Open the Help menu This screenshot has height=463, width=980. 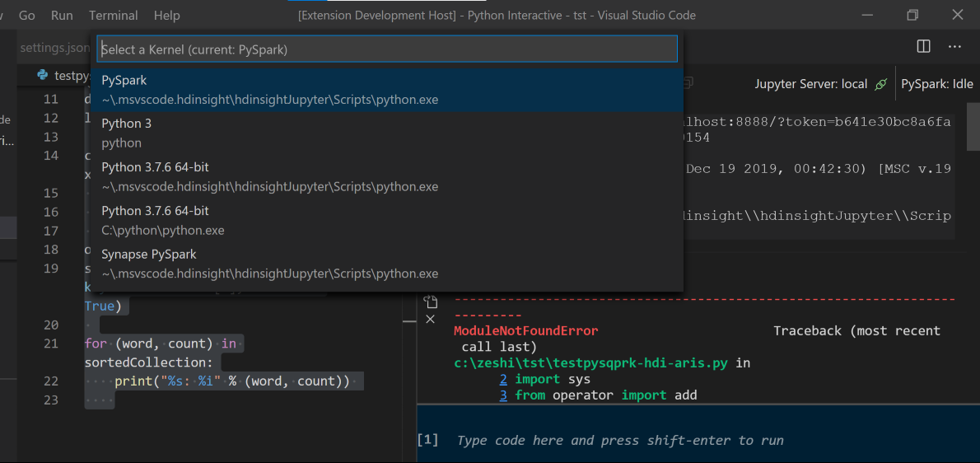pyautogui.click(x=166, y=15)
